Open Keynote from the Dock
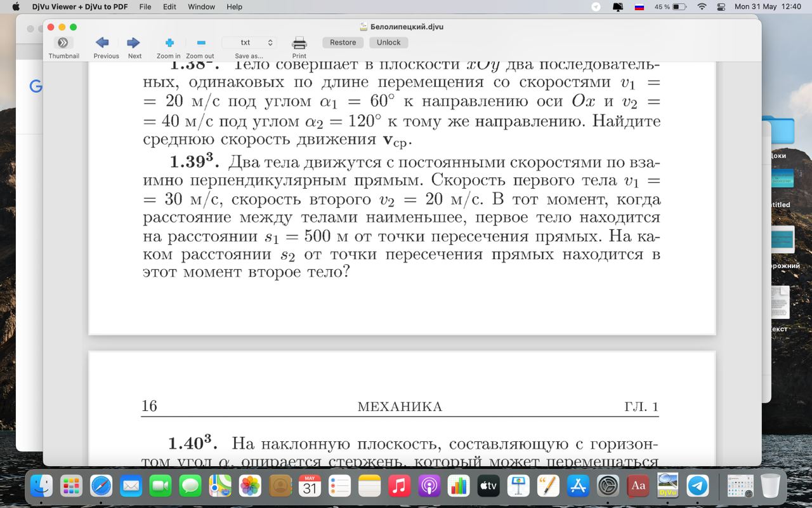812x508 pixels. click(518, 486)
